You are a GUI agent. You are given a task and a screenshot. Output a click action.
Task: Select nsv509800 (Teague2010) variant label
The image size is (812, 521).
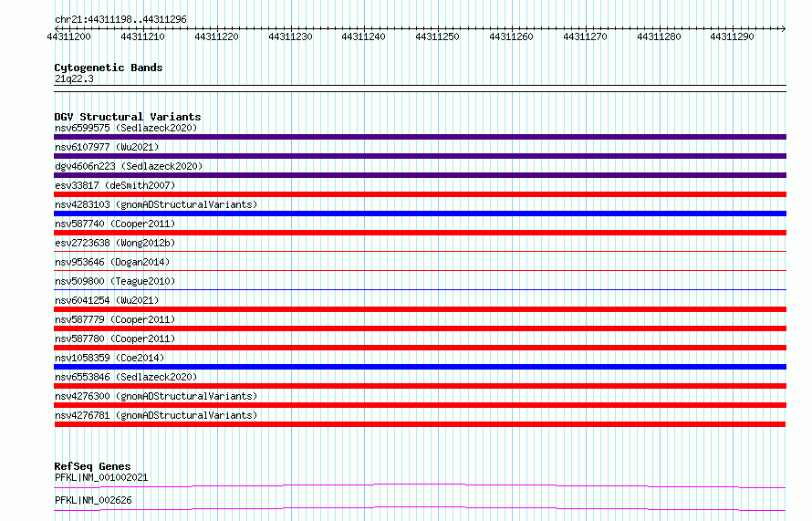[x=115, y=281]
